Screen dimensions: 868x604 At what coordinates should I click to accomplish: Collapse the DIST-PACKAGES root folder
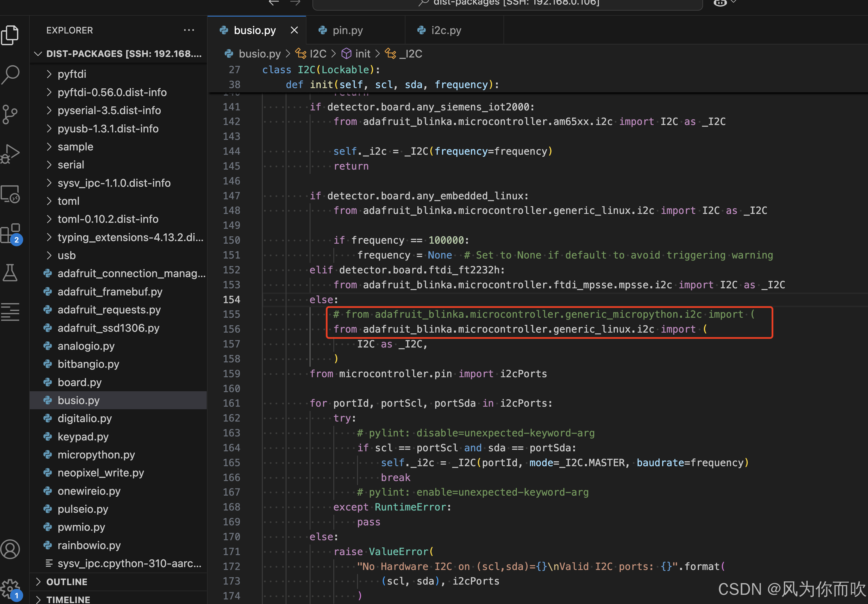tap(38, 54)
